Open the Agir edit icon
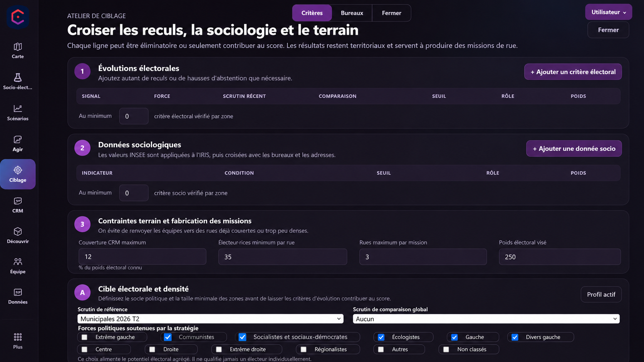 pos(18,140)
